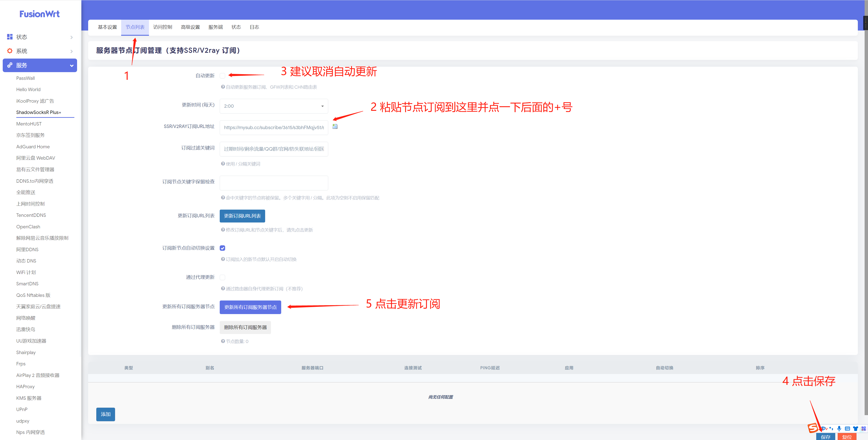
Task: Focus the SSR/V2RAY订阅URL地址 input field
Action: [274, 128]
